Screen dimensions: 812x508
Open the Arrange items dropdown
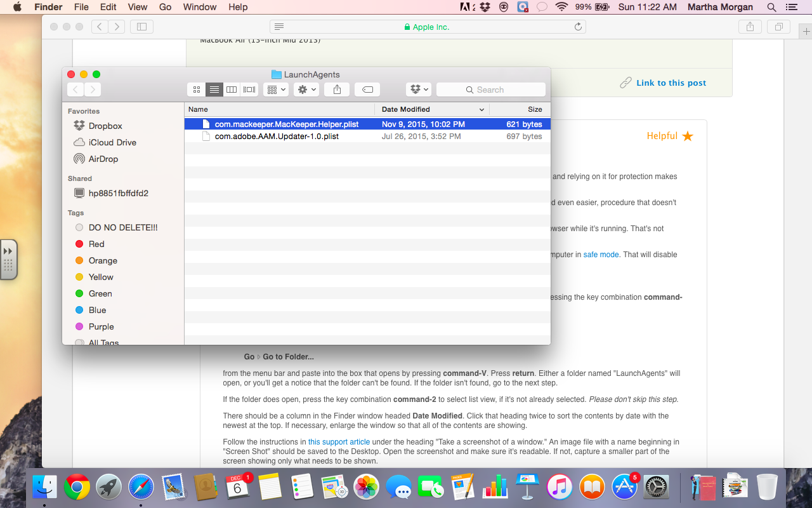click(x=276, y=90)
